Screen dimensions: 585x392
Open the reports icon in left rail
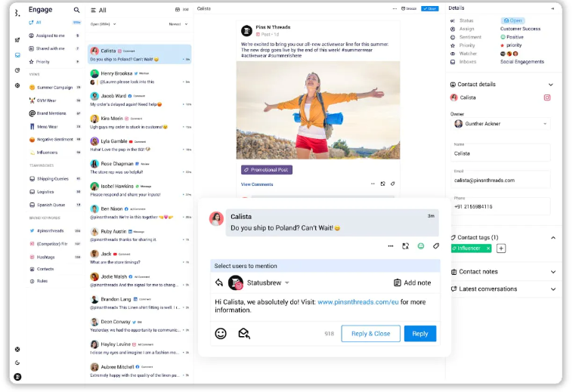tap(17, 70)
